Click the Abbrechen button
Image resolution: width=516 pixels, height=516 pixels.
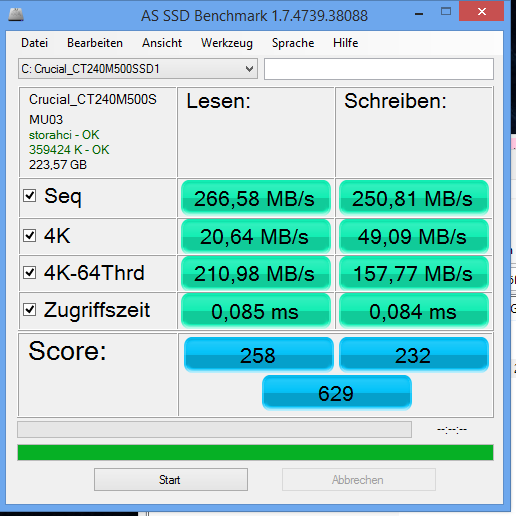359,480
